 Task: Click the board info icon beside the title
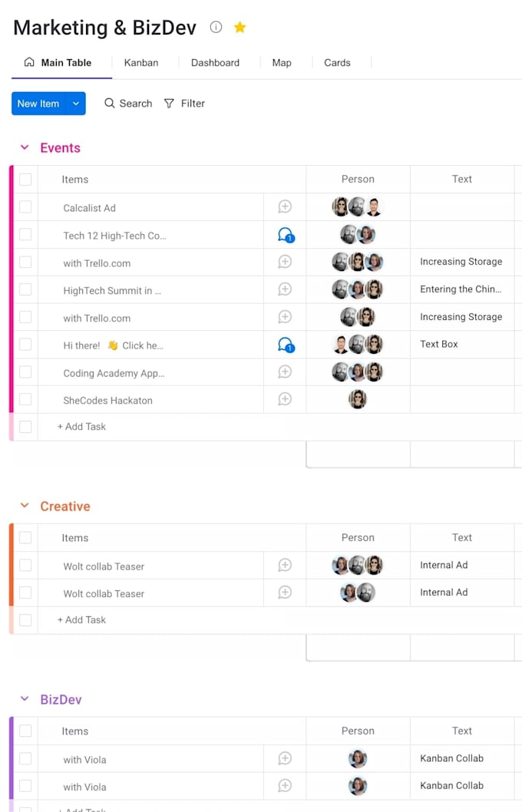216,27
